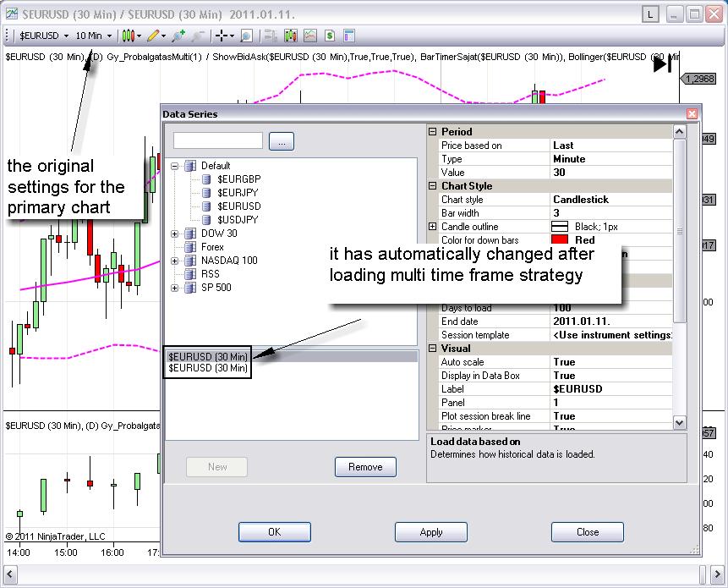Collapse the Period property section

point(433,131)
